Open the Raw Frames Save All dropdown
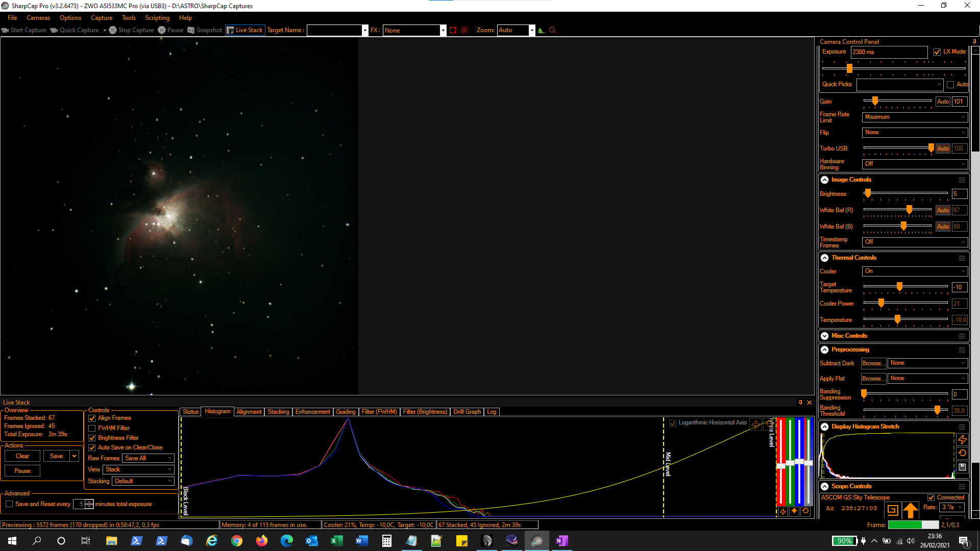 pos(148,458)
